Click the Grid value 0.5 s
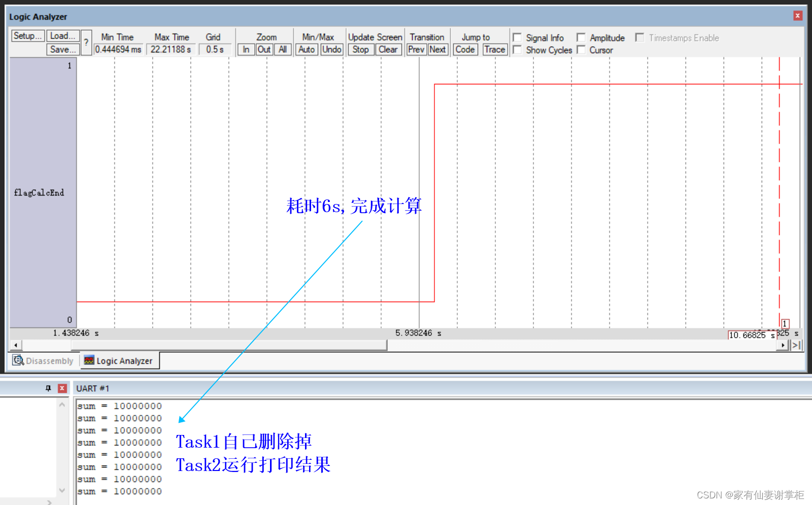The height and width of the screenshot is (505, 812). pos(215,49)
